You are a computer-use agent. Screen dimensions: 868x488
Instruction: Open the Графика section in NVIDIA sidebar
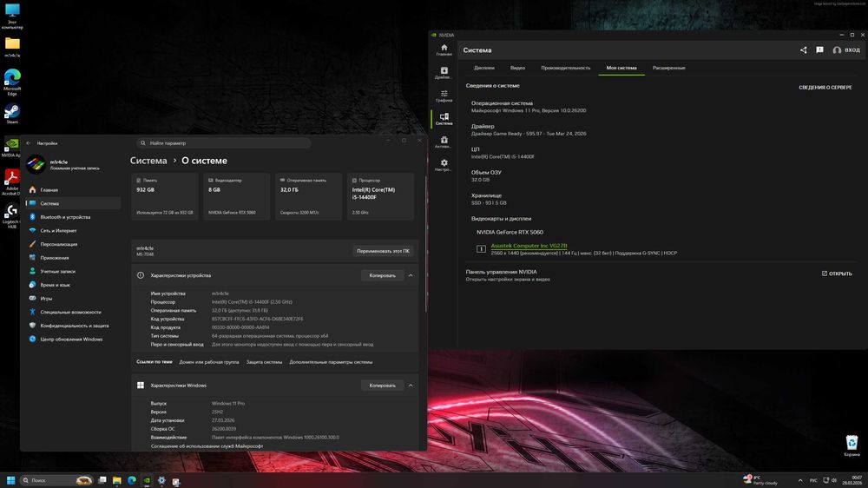pyautogui.click(x=444, y=96)
